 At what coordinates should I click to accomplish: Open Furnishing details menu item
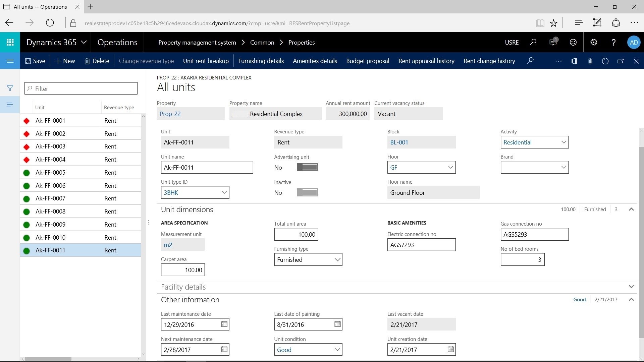(261, 61)
